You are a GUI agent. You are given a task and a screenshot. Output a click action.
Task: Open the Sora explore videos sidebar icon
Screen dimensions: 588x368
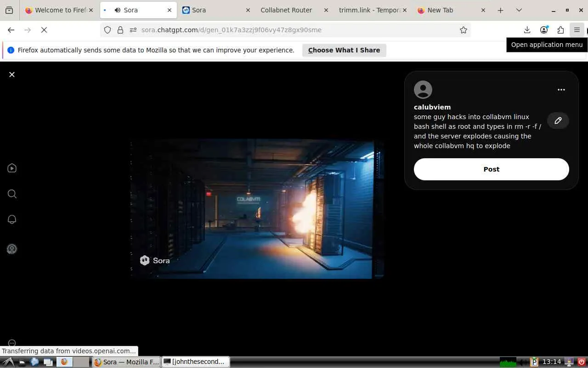point(12,168)
